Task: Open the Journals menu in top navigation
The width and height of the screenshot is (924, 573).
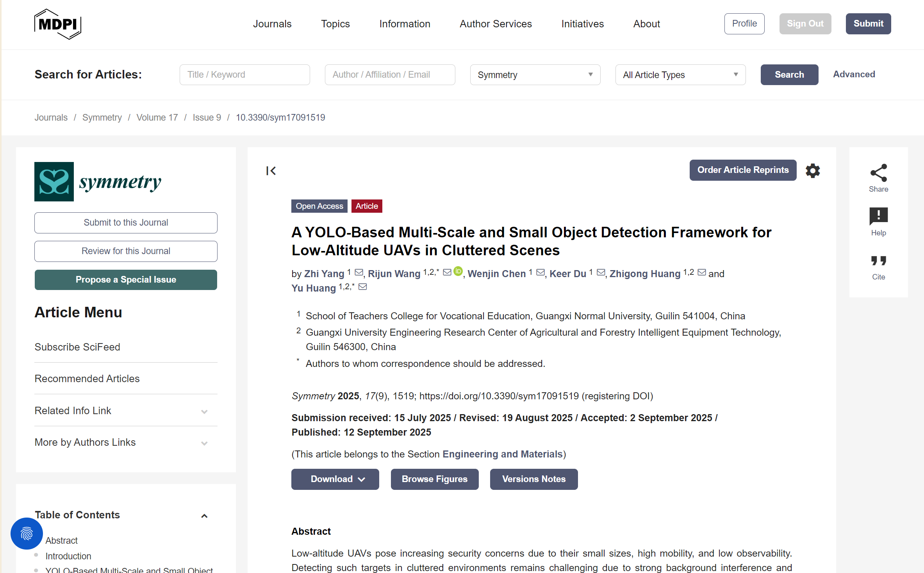Action: tap(272, 24)
